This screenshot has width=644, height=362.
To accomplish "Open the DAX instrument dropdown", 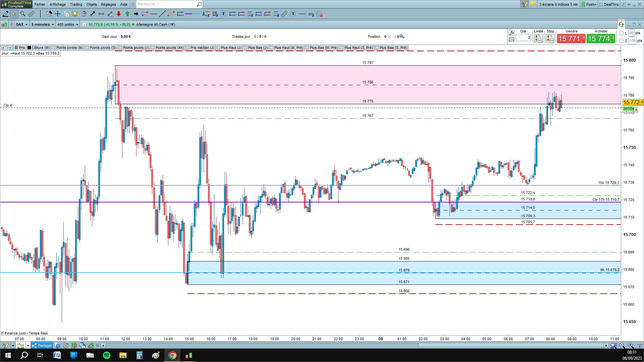I will tap(22, 24).
